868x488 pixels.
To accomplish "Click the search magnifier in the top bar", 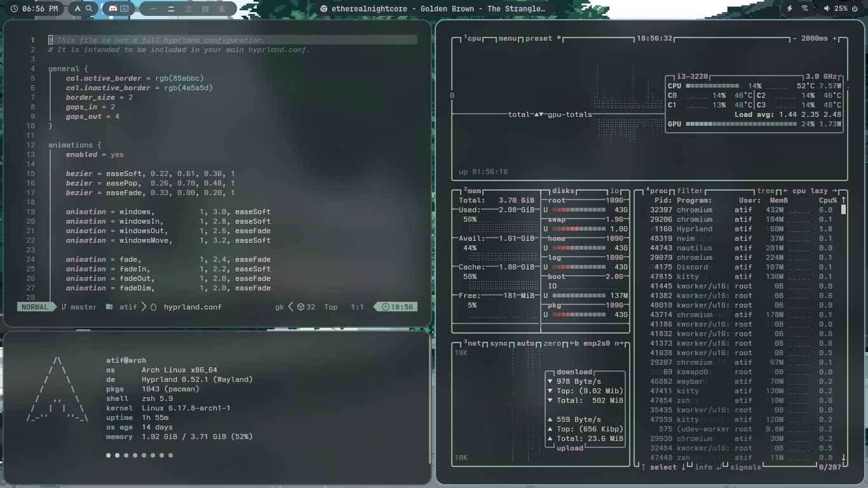I will [90, 9].
